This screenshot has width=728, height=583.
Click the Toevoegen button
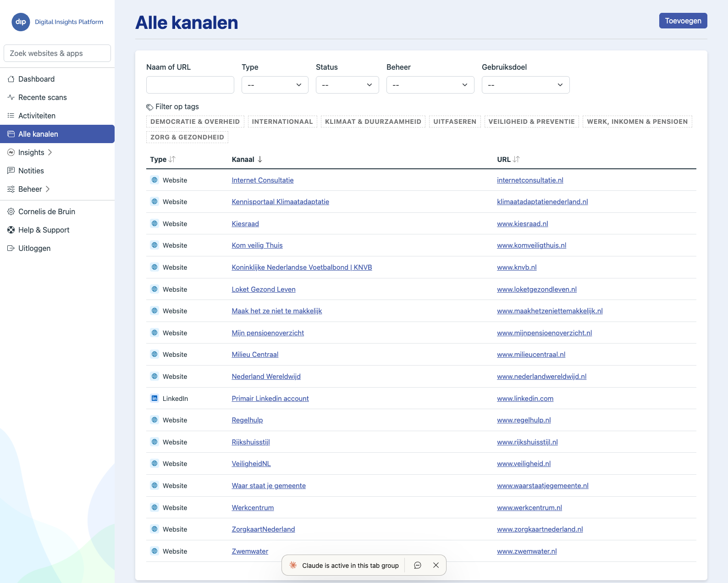(683, 21)
